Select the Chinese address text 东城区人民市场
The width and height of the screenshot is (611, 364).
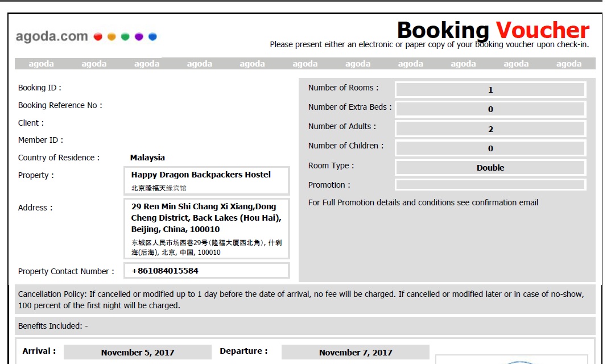pos(206,247)
